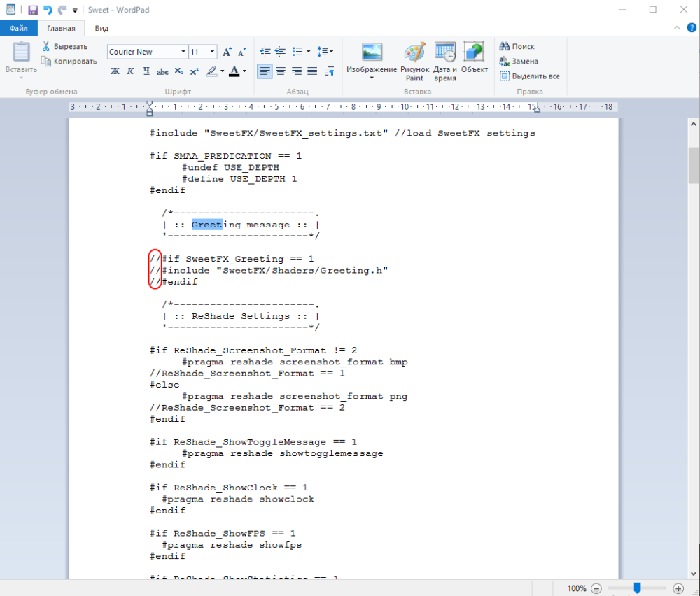The image size is (700, 596).
Task: Click the WordPad application icon in title bar
Action: 10,9
